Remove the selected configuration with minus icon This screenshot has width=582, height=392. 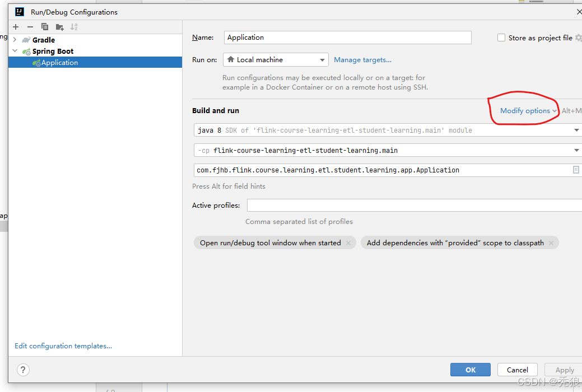coord(30,27)
